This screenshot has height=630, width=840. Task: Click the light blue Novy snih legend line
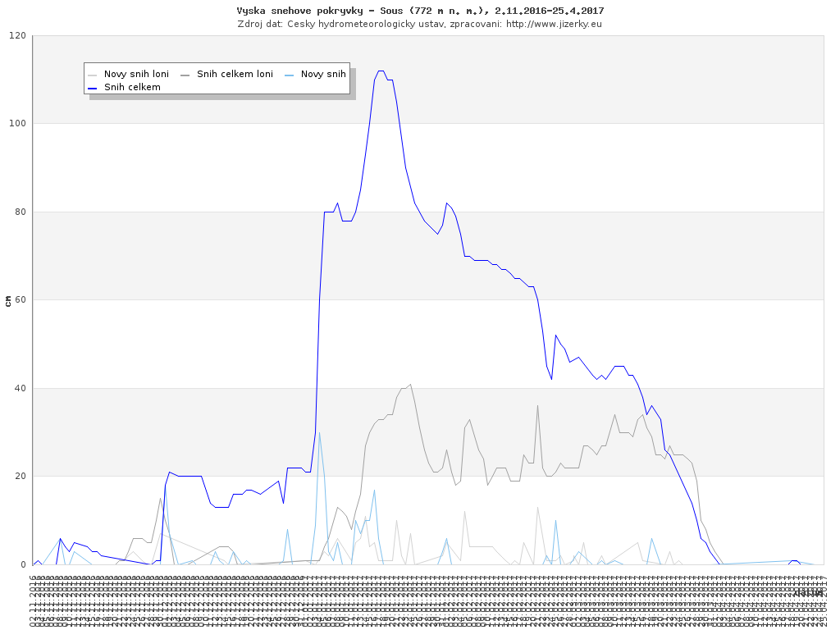click(290, 74)
